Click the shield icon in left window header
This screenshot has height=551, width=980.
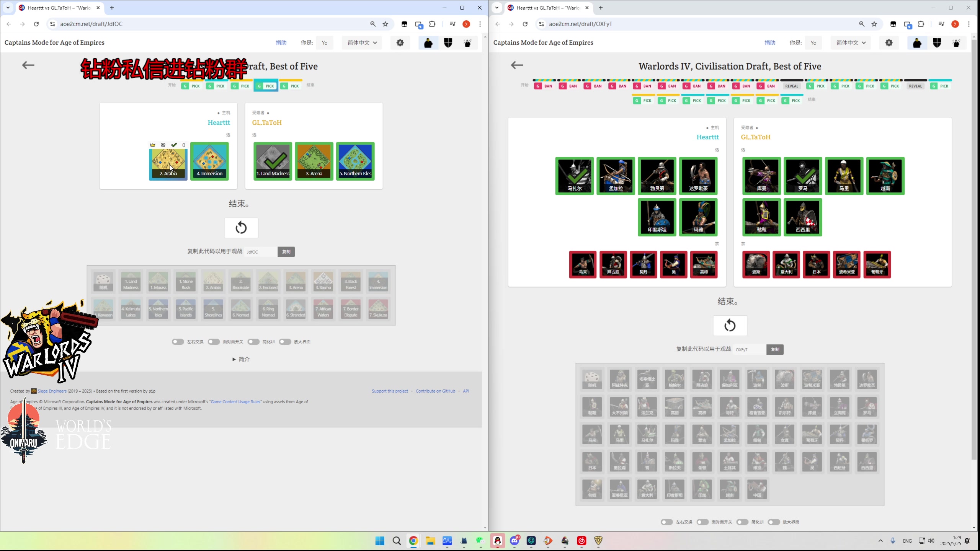[448, 43]
